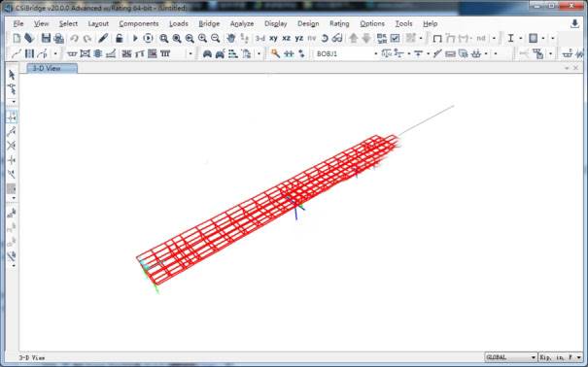
Task: Click the diaphragm crossed box icon
Action: click(86, 53)
